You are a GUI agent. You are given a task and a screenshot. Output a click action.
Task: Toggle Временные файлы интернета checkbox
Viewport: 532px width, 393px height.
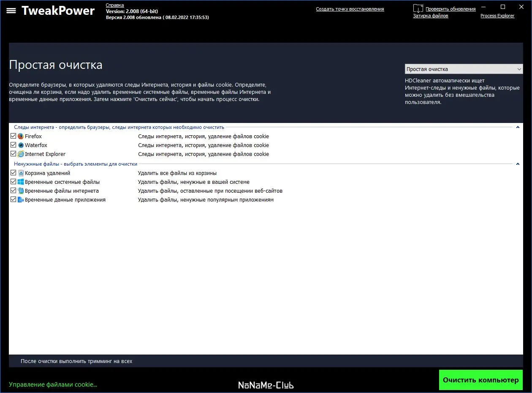coord(14,191)
